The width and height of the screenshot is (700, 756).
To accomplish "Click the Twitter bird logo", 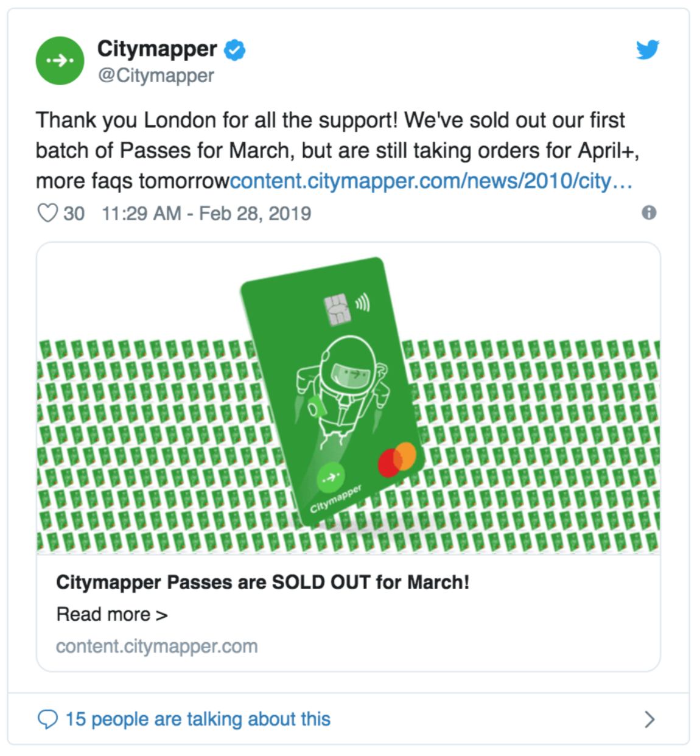I will coord(648,49).
